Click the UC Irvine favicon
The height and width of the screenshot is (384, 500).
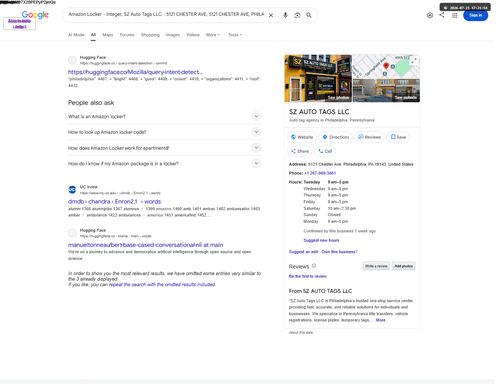coord(72,190)
